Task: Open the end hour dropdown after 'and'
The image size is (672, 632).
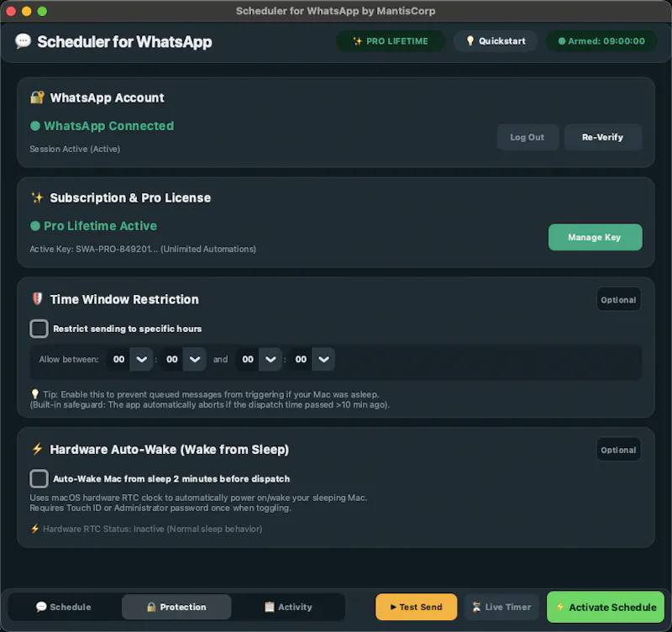Action: click(x=270, y=359)
